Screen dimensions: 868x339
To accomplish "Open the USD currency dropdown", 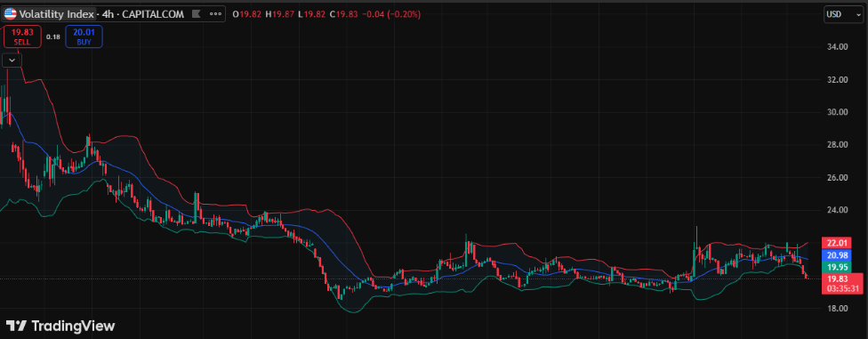I will point(843,14).
